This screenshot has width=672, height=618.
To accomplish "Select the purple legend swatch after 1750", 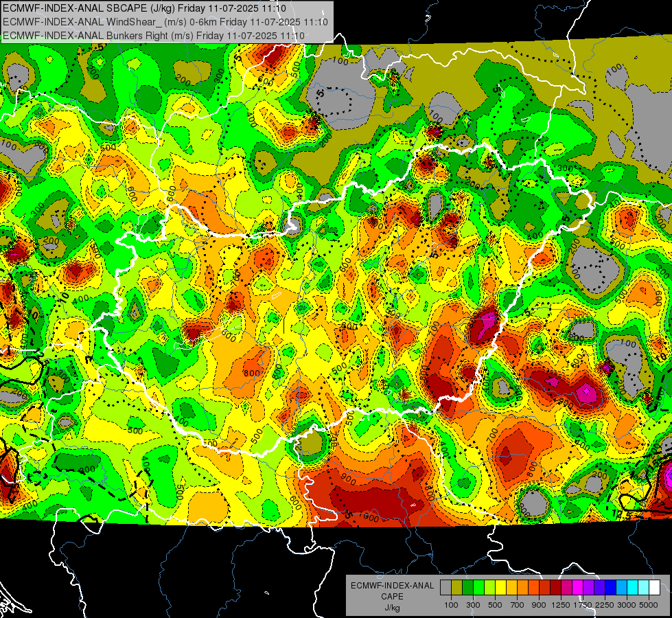I will 589,588.
